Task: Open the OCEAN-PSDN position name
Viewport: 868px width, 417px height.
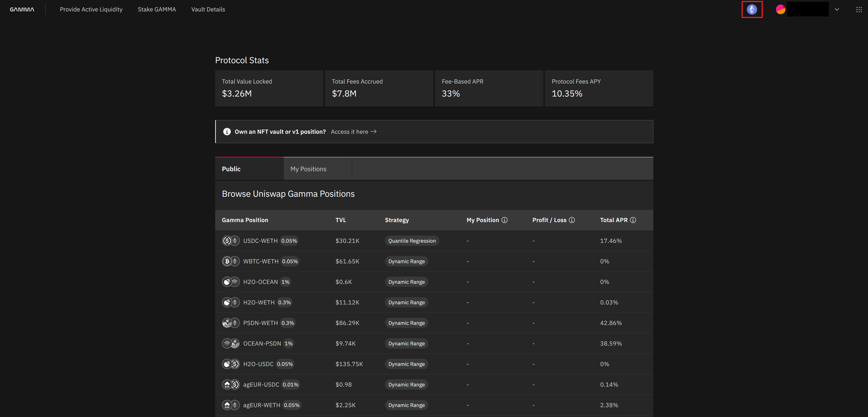Action: point(262,344)
